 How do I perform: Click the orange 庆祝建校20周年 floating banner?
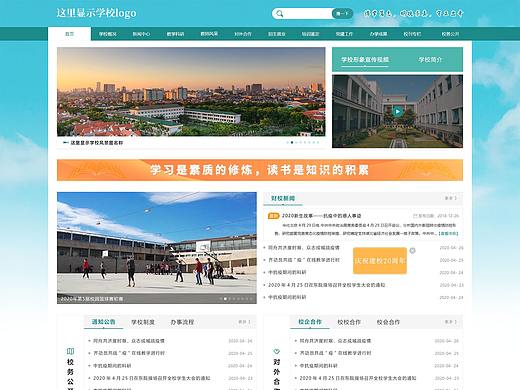(x=380, y=261)
